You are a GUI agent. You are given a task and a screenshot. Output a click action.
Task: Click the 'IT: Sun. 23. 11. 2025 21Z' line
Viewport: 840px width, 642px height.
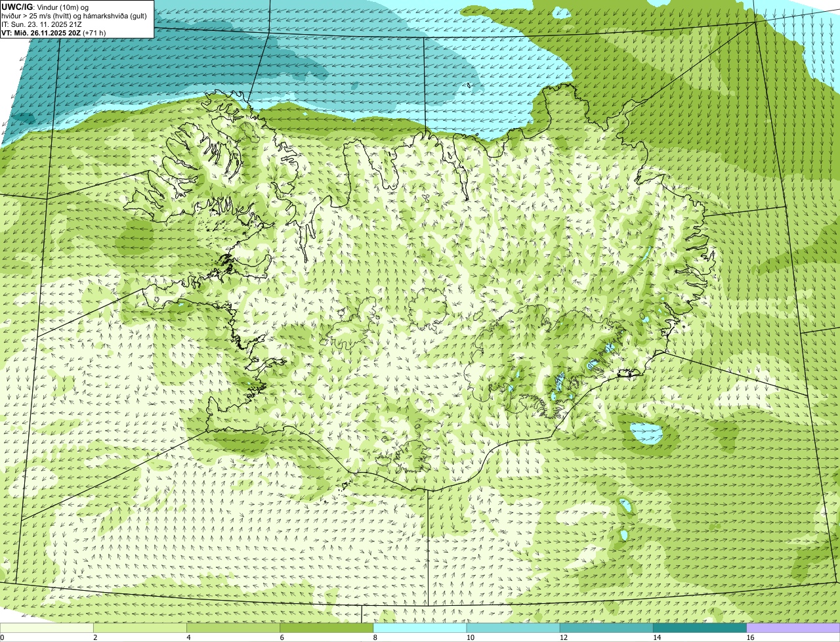pyautogui.click(x=41, y=24)
